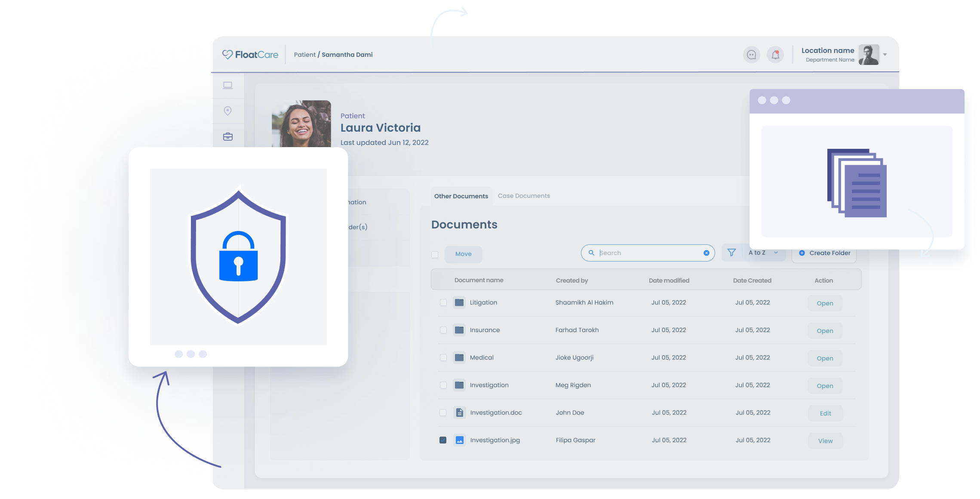Open the Litigation folder
Viewport: 980px width, 499px height.
tap(825, 303)
